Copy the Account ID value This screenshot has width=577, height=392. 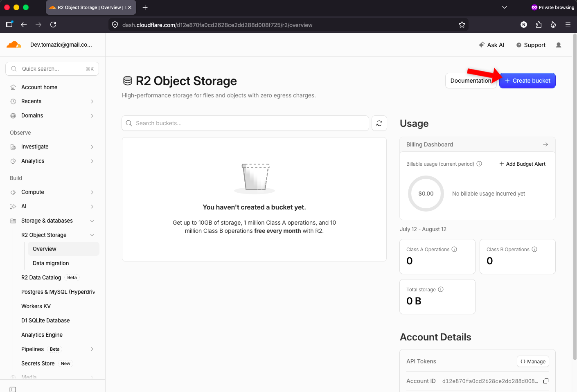point(546,381)
